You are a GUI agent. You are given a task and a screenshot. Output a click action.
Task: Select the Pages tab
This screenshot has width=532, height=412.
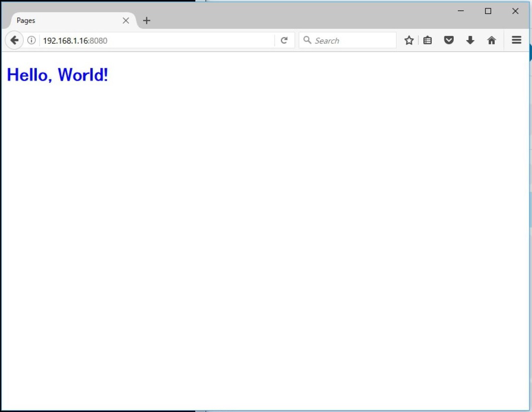tap(65, 21)
